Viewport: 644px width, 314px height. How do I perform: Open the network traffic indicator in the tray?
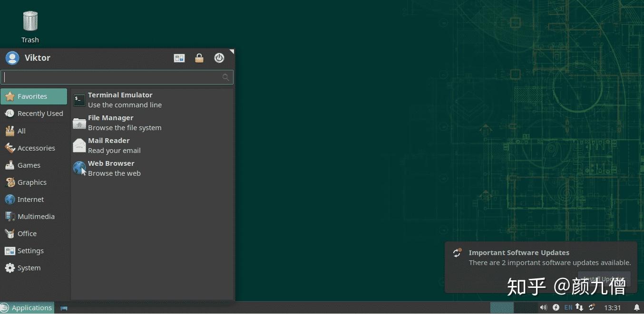pyautogui.click(x=580, y=307)
